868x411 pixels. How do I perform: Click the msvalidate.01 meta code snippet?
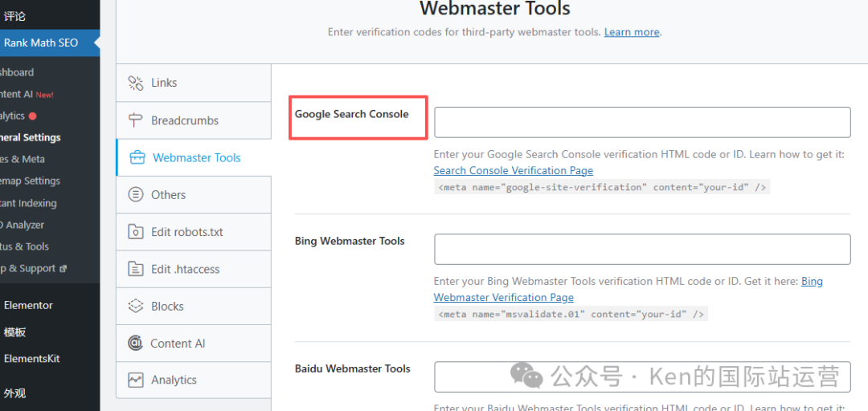point(571,315)
